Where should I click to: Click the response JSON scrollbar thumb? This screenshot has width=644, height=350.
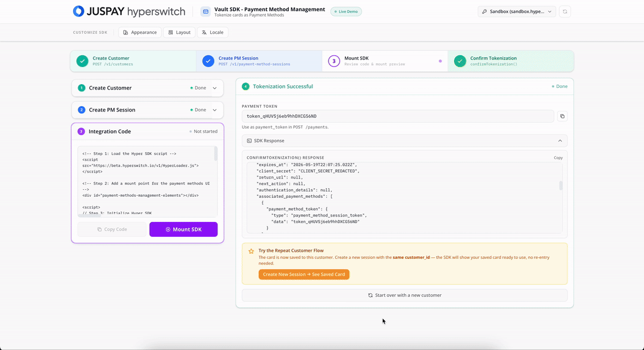(561, 186)
